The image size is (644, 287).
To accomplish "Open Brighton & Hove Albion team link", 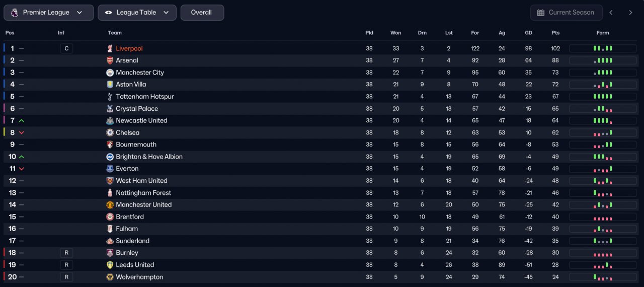I will coord(149,157).
